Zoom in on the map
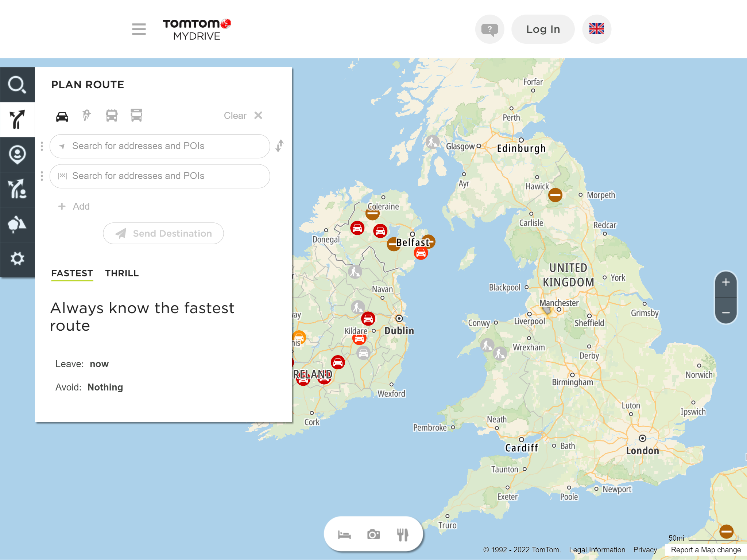Image resolution: width=747 pixels, height=560 pixels. point(726,282)
